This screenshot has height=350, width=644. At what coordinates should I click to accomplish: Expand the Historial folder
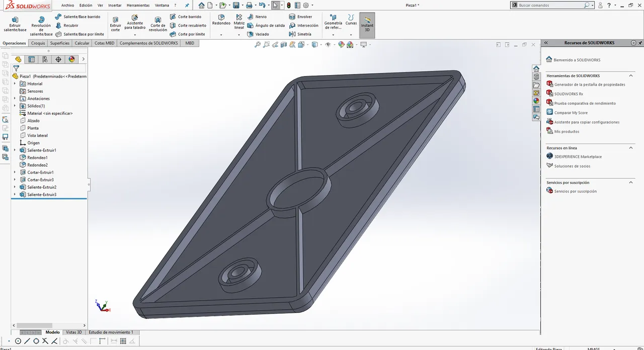coord(15,84)
